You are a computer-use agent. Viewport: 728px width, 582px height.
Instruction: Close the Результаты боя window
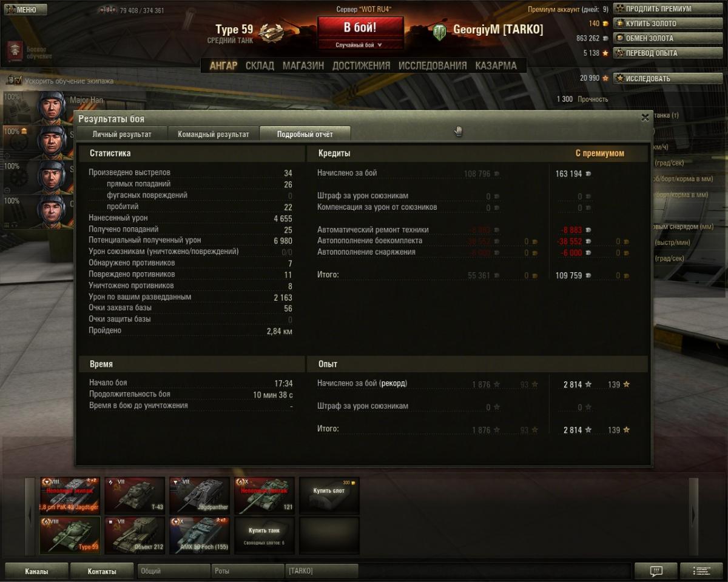pyautogui.click(x=645, y=118)
